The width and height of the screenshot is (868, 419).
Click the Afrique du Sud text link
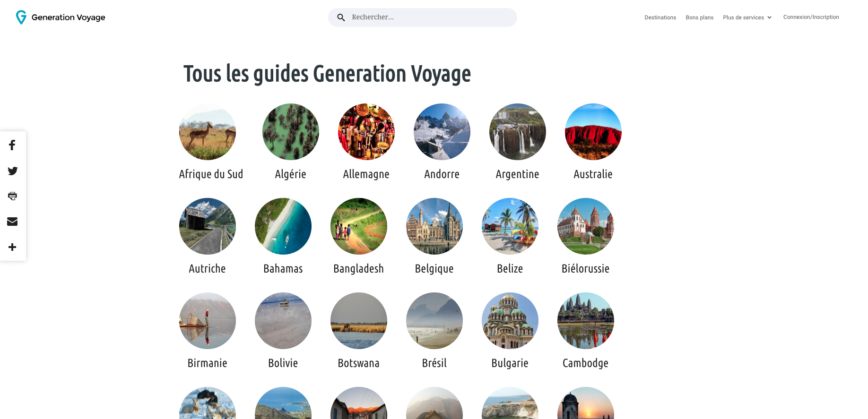point(211,174)
